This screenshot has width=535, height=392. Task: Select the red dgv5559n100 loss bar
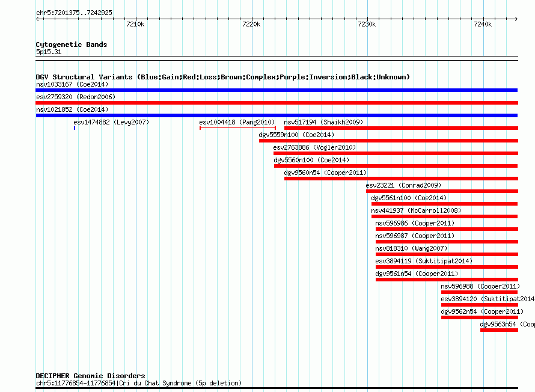click(388, 141)
